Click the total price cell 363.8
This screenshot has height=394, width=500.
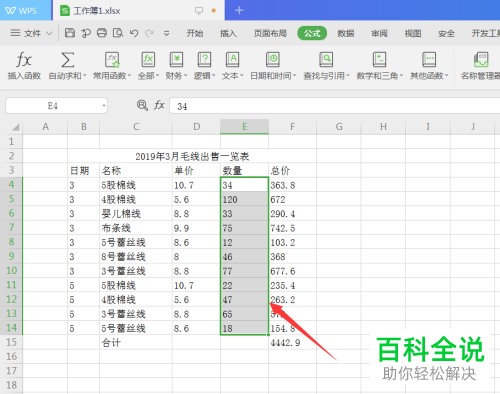pos(292,185)
